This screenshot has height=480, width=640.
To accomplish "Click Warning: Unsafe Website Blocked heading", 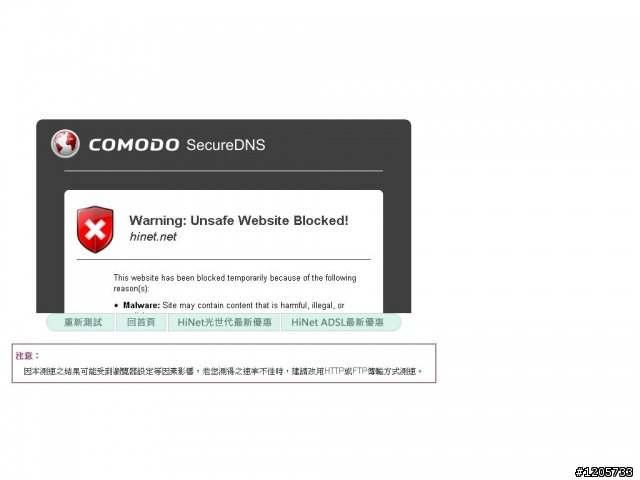I will pyautogui.click(x=239, y=220).
